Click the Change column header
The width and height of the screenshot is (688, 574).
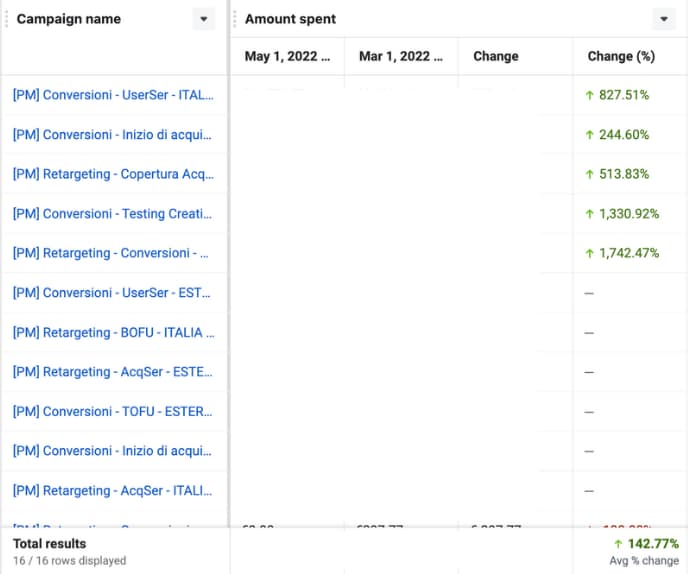tap(496, 57)
